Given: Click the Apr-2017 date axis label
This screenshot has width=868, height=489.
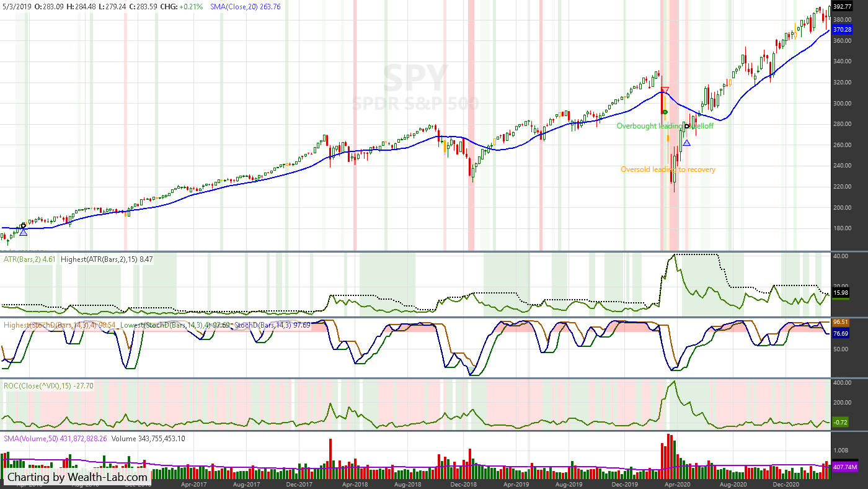Looking at the screenshot, I should coord(193,483).
